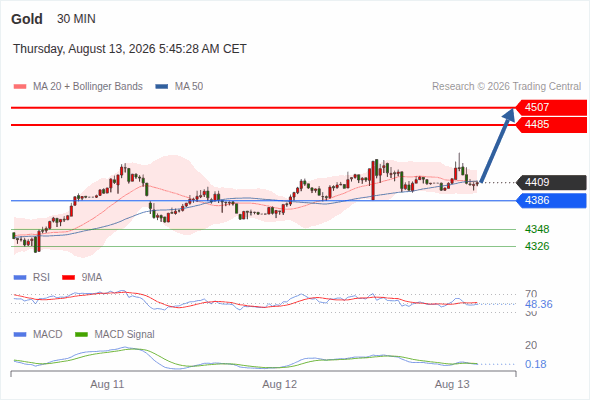Click the MA 50 blue legend swatch
The width and height of the screenshot is (590, 400).
coord(162,87)
